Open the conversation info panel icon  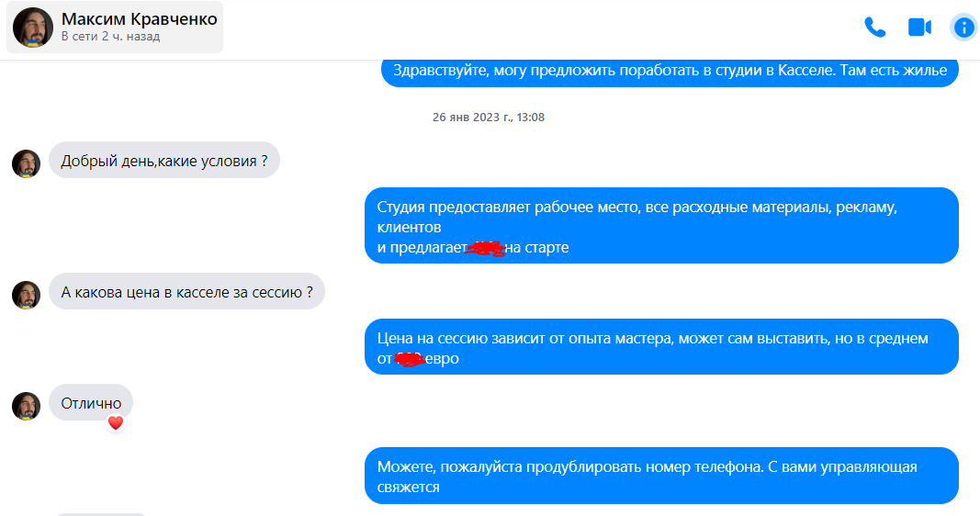[963, 28]
